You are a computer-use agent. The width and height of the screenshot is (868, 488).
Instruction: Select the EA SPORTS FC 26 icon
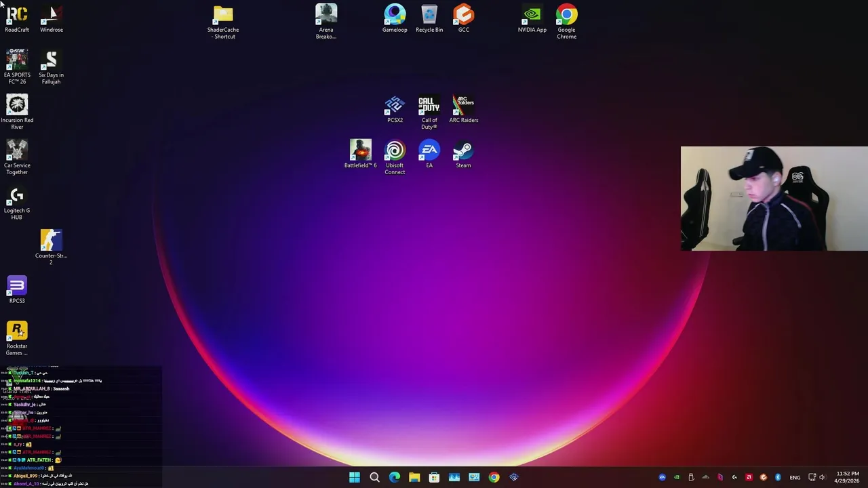tap(17, 67)
